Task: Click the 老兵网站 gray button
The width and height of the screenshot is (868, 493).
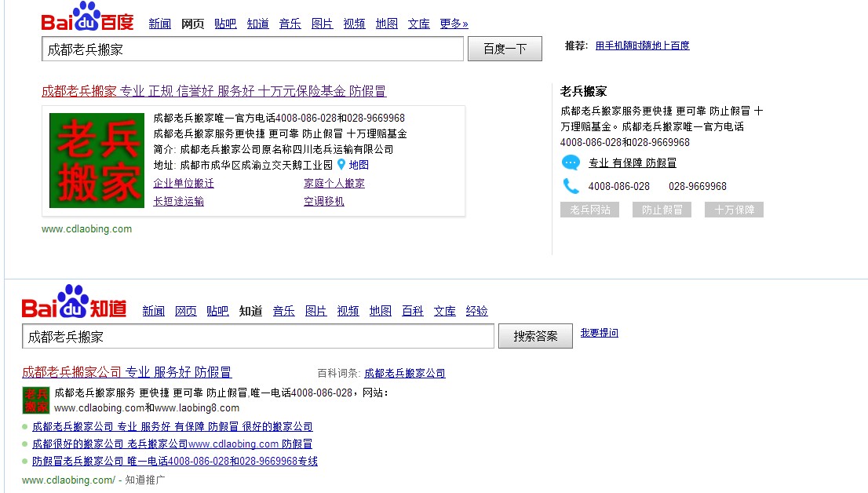Action: pyautogui.click(x=589, y=210)
